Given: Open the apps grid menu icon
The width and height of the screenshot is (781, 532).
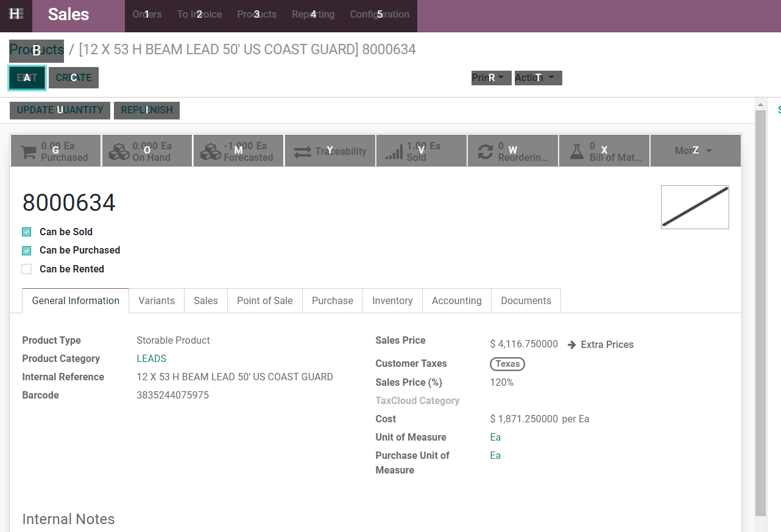Looking at the screenshot, I should (16, 15).
